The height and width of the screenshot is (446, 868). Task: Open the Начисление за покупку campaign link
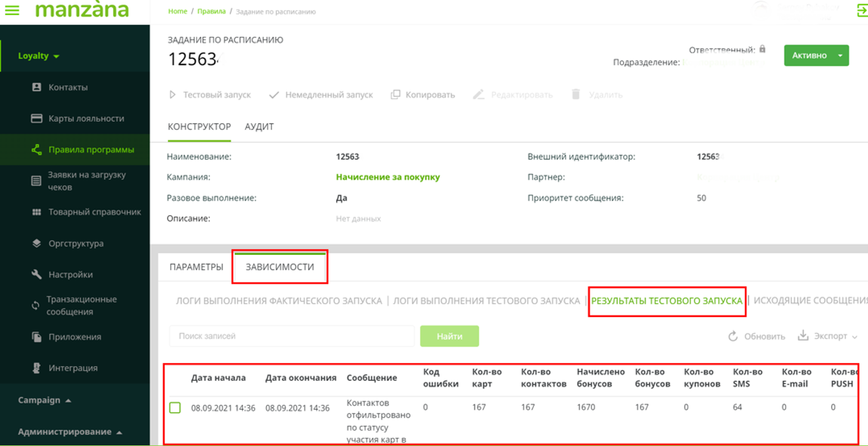click(388, 177)
